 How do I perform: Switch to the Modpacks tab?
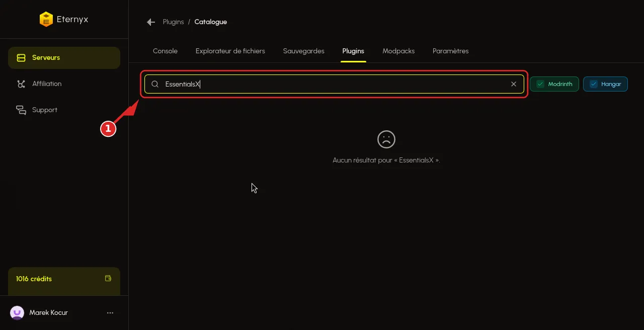(398, 51)
